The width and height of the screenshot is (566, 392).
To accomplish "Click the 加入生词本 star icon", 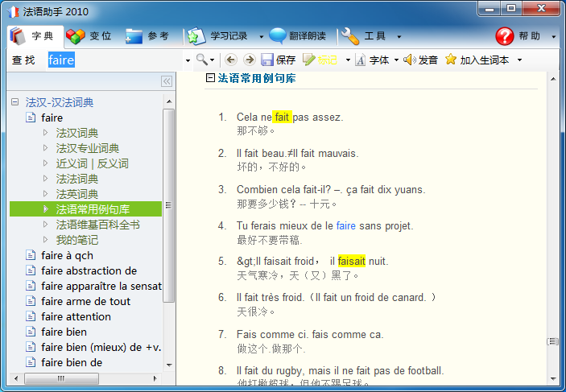I will coord(451,60).
